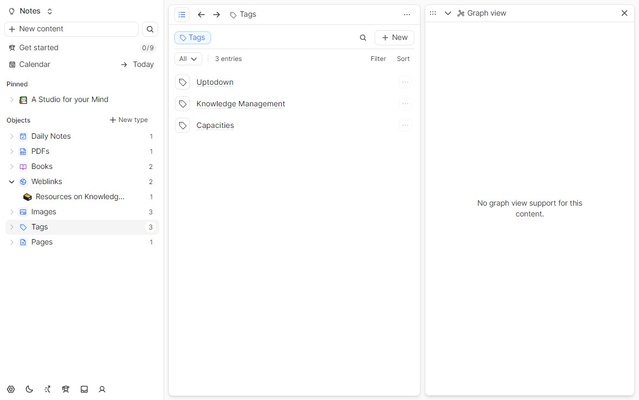Collapse the Weblinks object type
The height and width of the screenshot is (400, 639).
(x=11, y=182)
